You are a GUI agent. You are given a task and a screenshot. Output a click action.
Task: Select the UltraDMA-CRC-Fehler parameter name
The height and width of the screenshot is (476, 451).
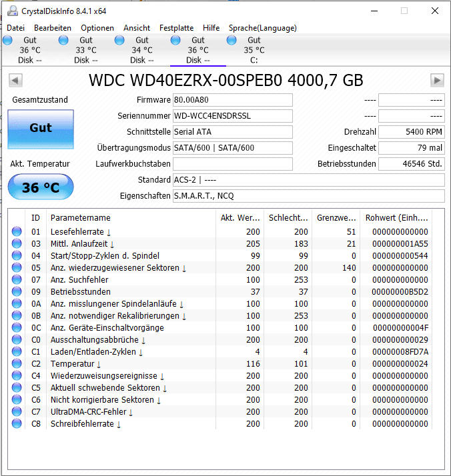point(91,412)
